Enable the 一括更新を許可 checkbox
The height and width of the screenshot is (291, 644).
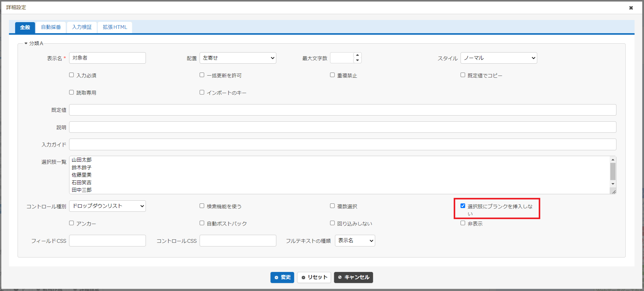202,75
